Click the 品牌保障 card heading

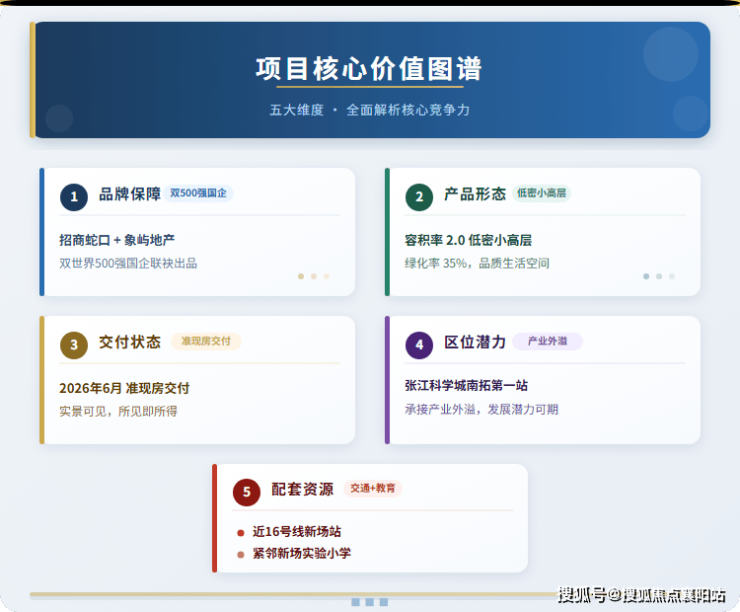pos(130,194)
